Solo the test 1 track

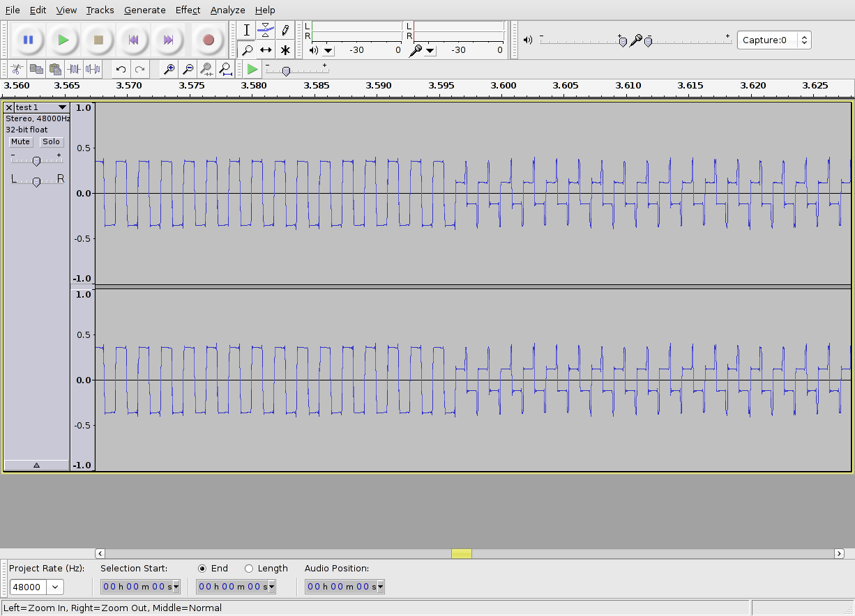pyautogui.click(x=51, y=141)
